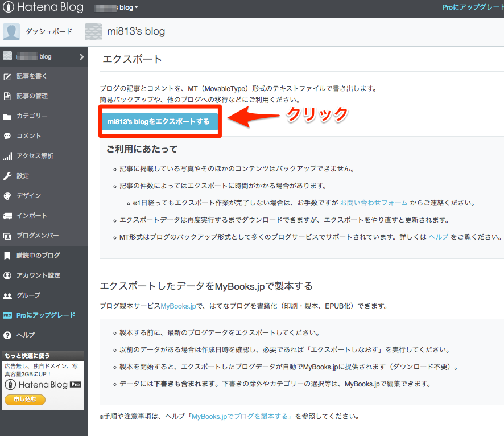
Task: Click the speech bubble icon for コメント
Action: pos(7,136)
